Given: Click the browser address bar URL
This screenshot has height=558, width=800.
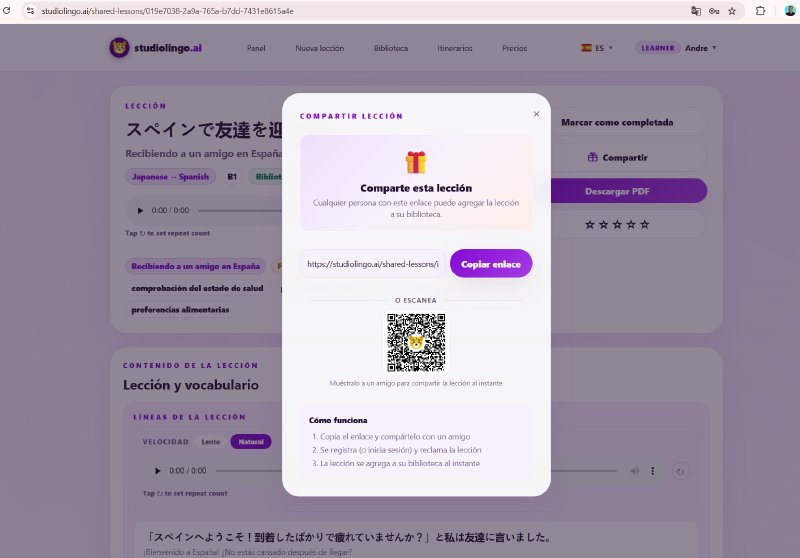Looking at the screenshot, I should tap(167, 11).
